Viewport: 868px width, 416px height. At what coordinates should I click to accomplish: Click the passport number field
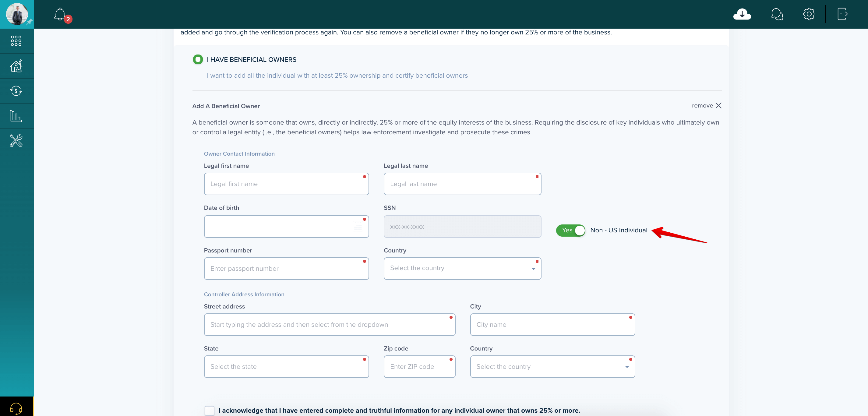click(286, 269)
